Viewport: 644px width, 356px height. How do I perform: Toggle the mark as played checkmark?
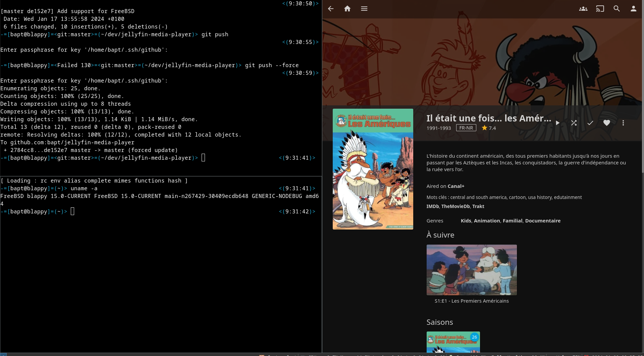590,123
